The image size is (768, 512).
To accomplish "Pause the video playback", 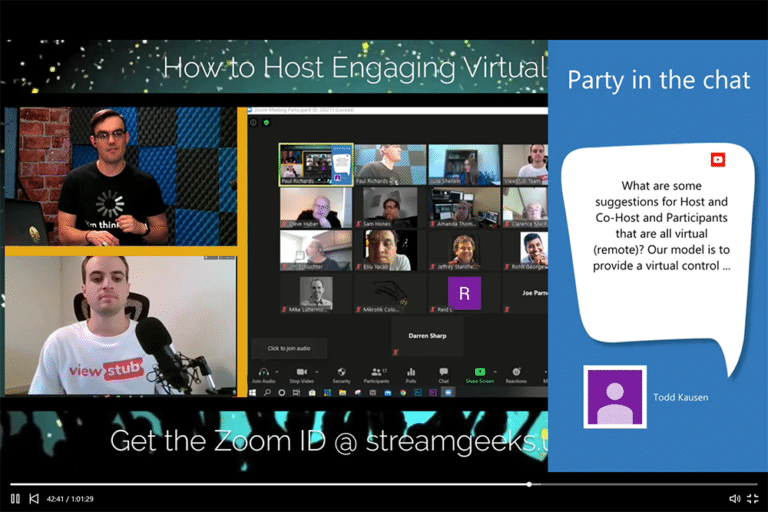I will (x=15, y=499).
